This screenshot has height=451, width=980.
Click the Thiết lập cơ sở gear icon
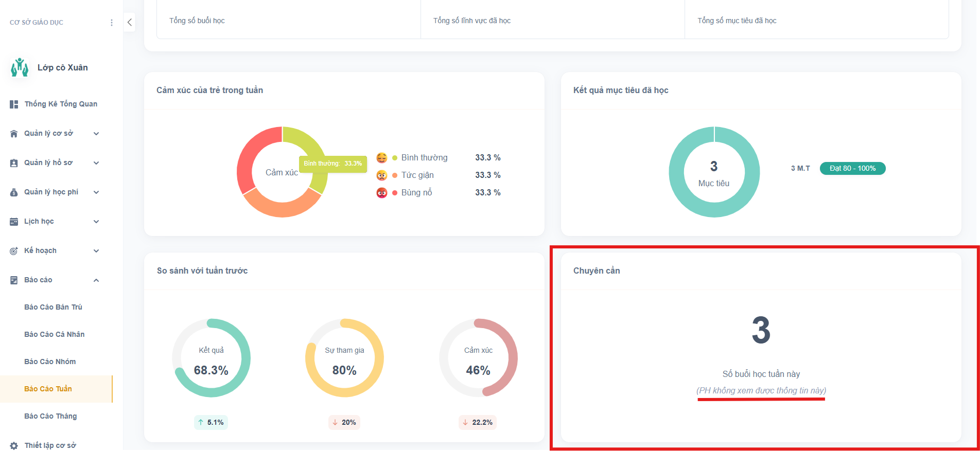pos(14,445)
